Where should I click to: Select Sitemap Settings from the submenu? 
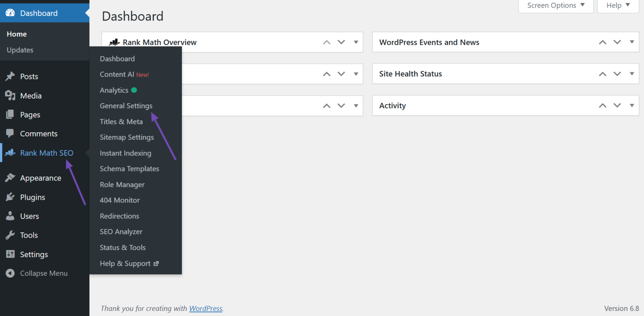pos(126,137)
